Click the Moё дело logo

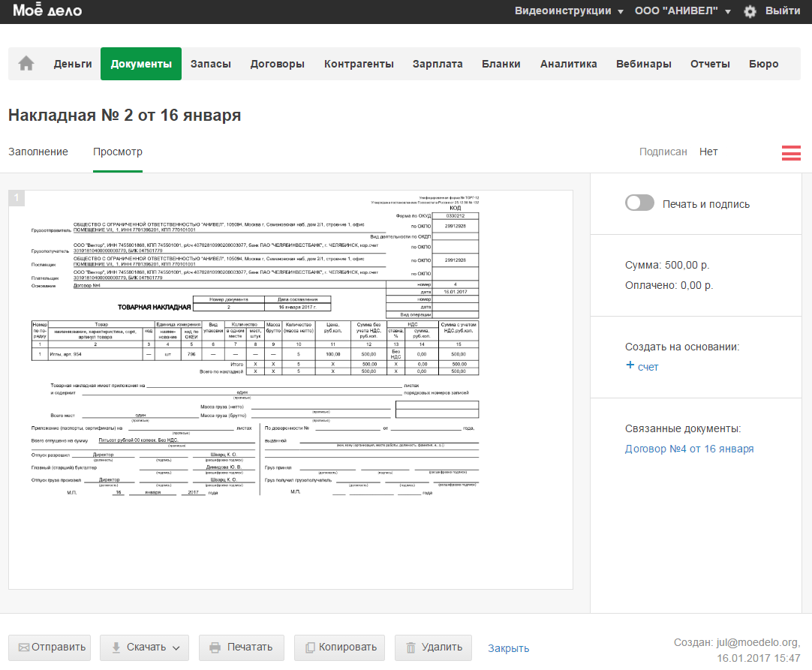[47, 11]
